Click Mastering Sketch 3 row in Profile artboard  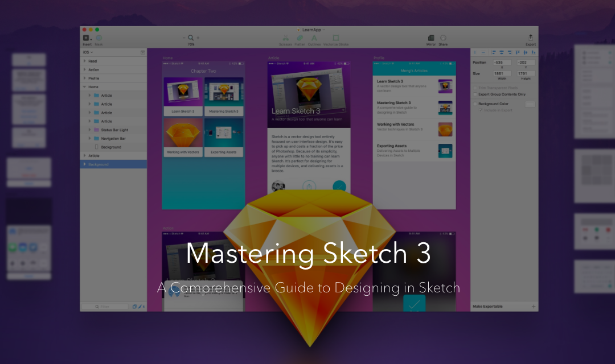[414, 107]
